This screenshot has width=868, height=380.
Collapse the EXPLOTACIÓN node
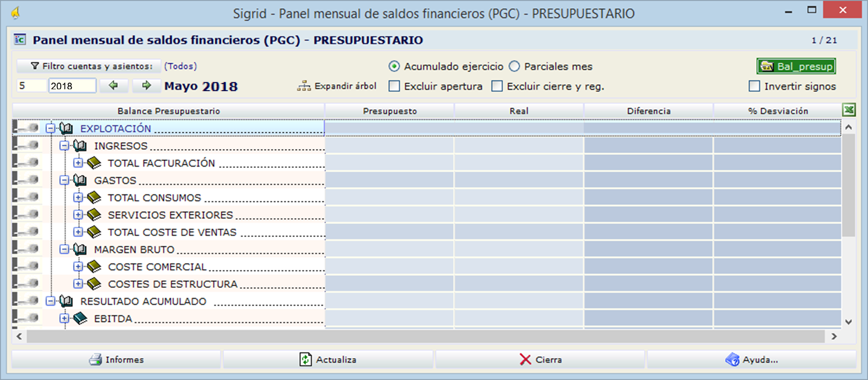51,128
